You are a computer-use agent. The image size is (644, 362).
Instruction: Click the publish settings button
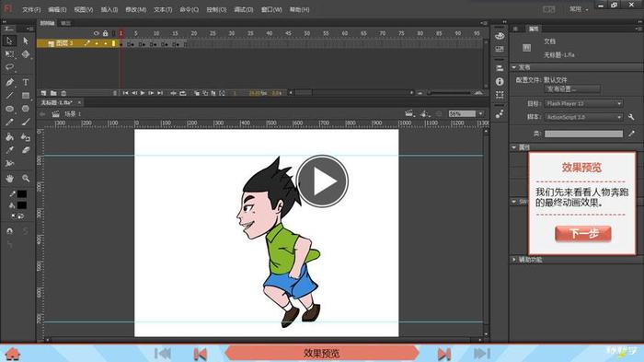coord(572,88)
